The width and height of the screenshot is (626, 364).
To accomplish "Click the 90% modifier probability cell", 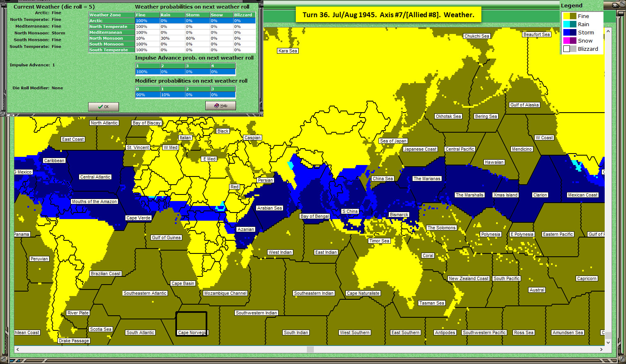I will 147,95.
